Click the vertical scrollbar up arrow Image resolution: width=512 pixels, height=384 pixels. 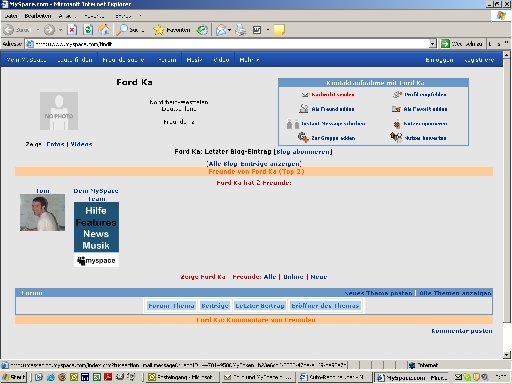(x=507, y=55)
